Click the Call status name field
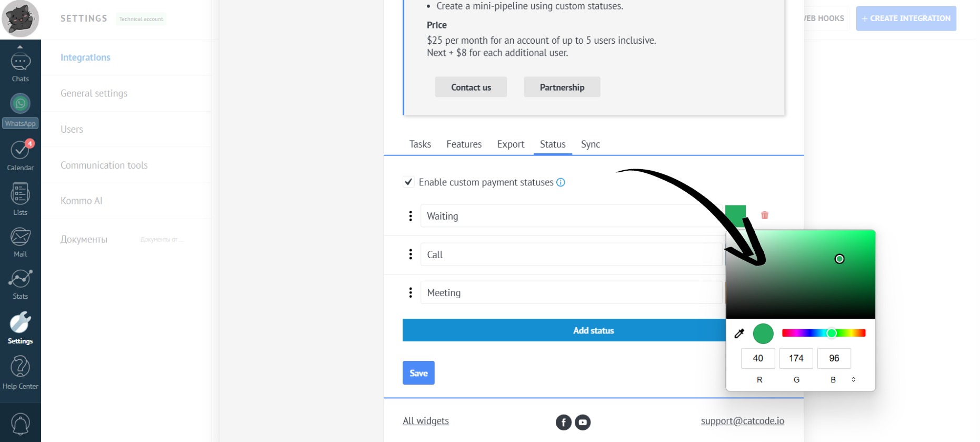980x442 pixels. [x=571, y=254]
